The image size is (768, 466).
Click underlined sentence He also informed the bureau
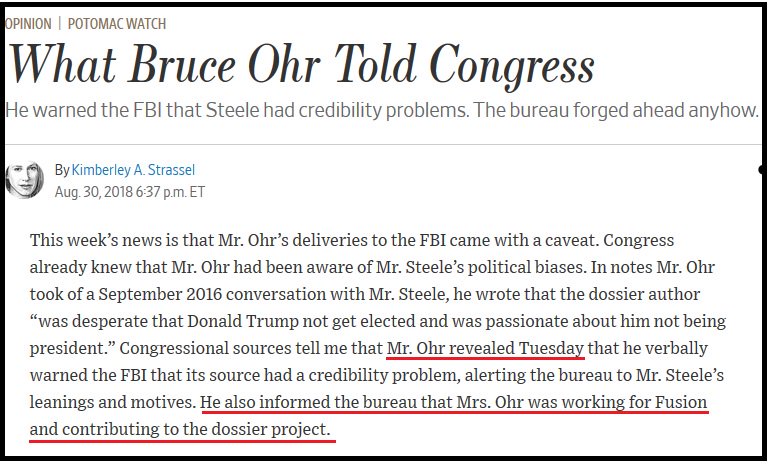[455, 403]
